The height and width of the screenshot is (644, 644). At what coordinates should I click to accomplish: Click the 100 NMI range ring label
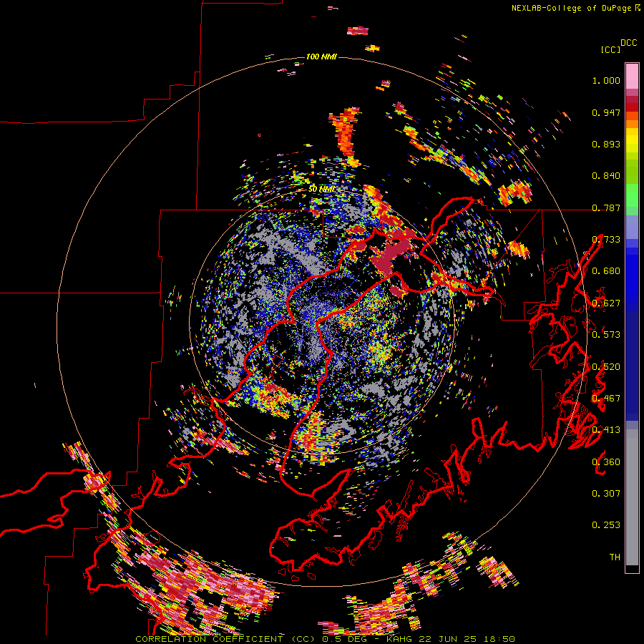click(321, 57)
